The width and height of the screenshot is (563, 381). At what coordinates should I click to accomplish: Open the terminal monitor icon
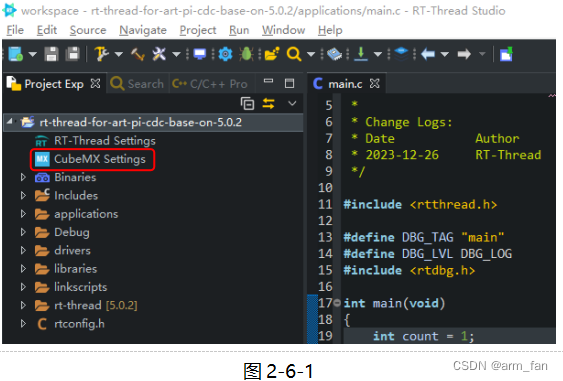tap(200, 54)
